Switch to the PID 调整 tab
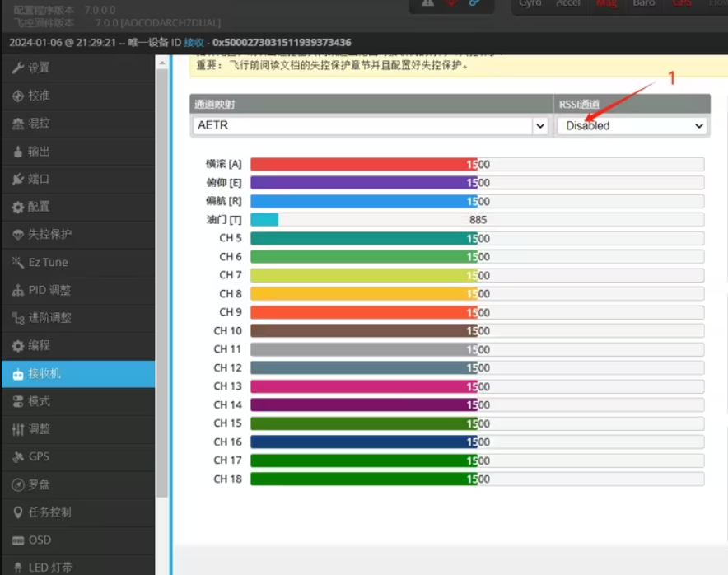Viewport: 728px width, 575px height. tap(49, 290)
